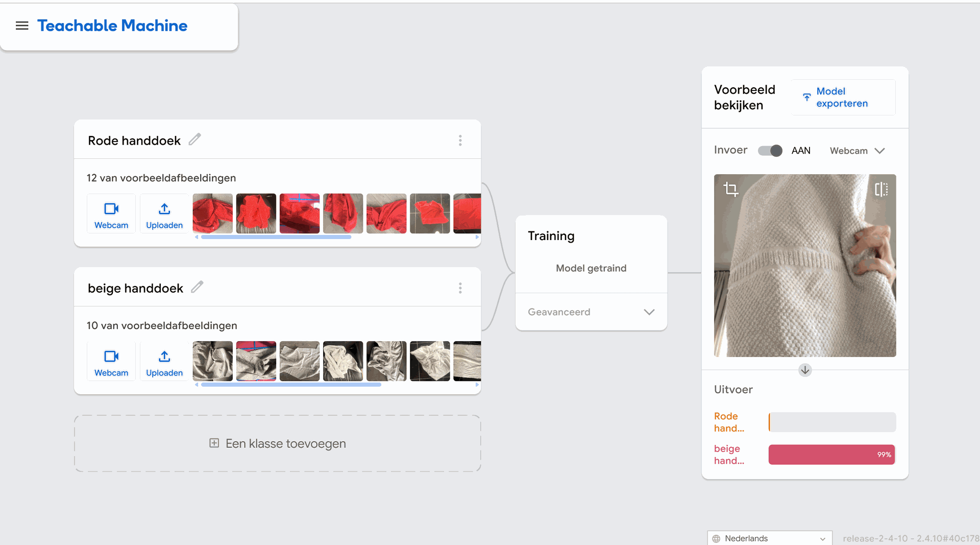980x545 pixels.
Task: Open the hamburger menu
Action: pos(22,26)
